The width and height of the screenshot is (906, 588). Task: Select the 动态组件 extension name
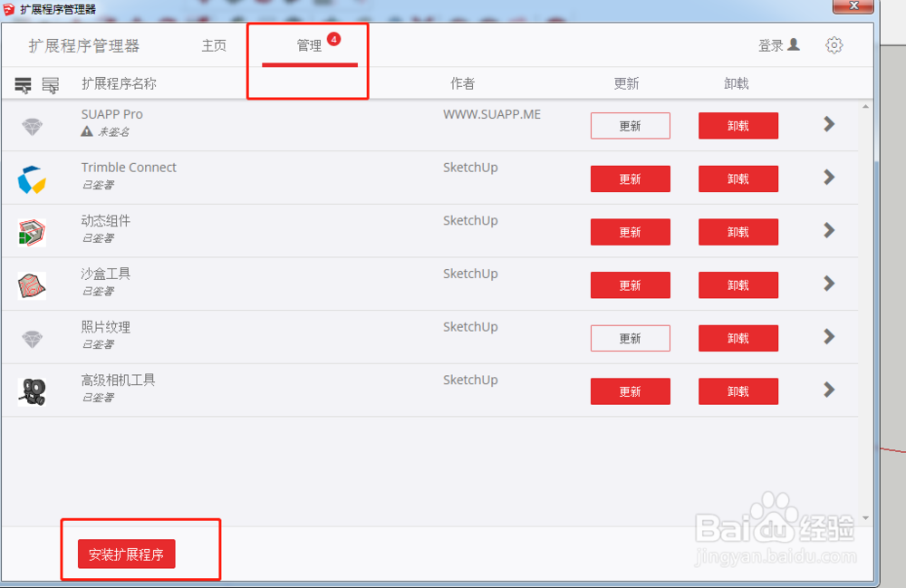click(106, 221)
